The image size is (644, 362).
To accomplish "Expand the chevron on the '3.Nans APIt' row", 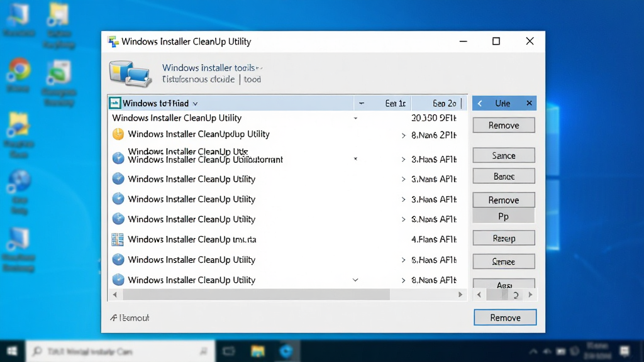I will pos(403,179).
